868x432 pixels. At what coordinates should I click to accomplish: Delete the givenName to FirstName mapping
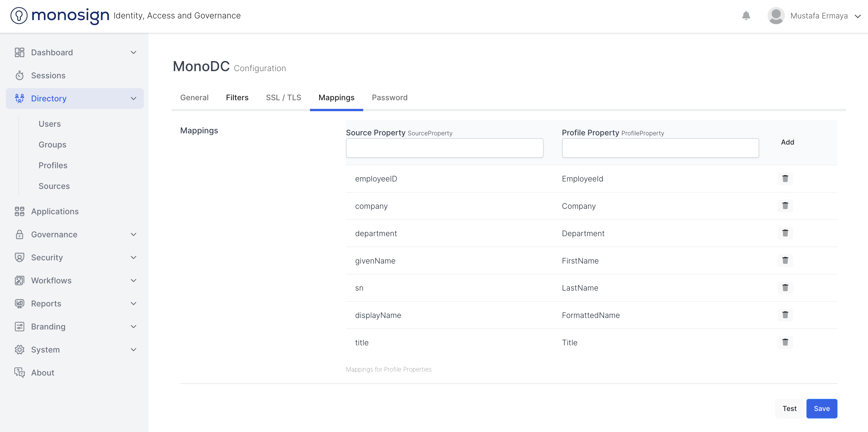(785, 260)
